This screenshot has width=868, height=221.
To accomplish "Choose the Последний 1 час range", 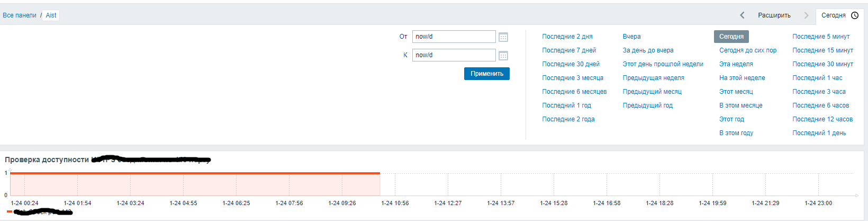I will [x=817, y=78].
